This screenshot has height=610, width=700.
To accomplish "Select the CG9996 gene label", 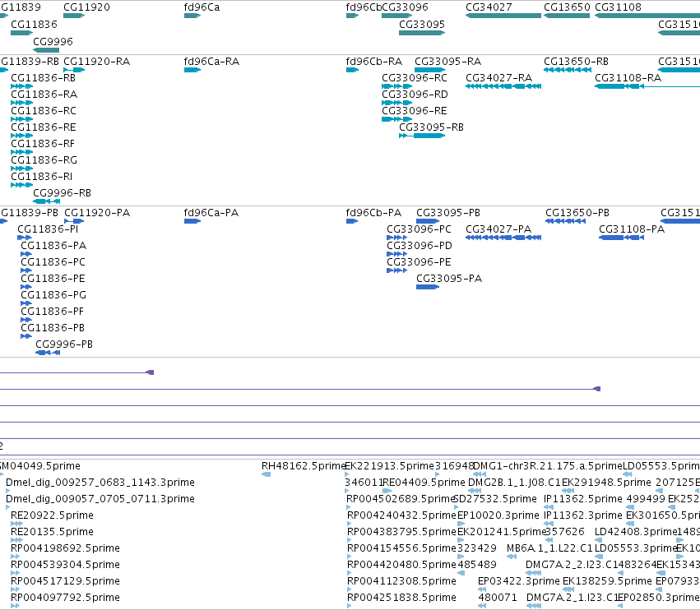I will click(53, 41).
